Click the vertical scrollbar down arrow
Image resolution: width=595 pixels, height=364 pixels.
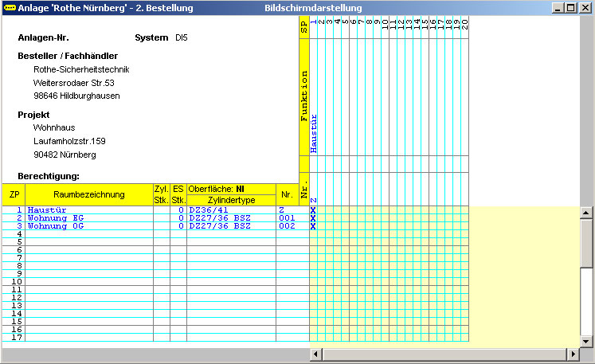(x=586, y=340)
